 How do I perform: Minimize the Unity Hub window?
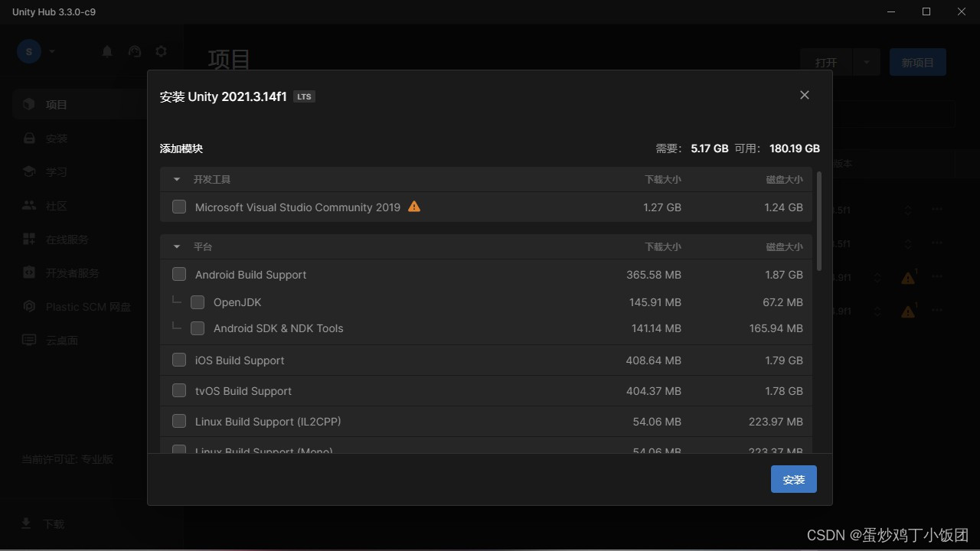click(891, 11)
